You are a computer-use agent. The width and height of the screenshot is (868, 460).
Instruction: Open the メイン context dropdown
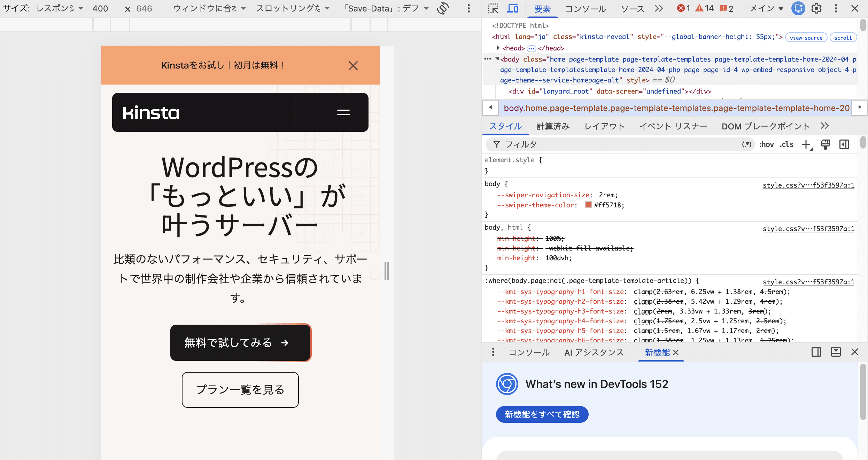pyautogui.click(x=766, y=8)
